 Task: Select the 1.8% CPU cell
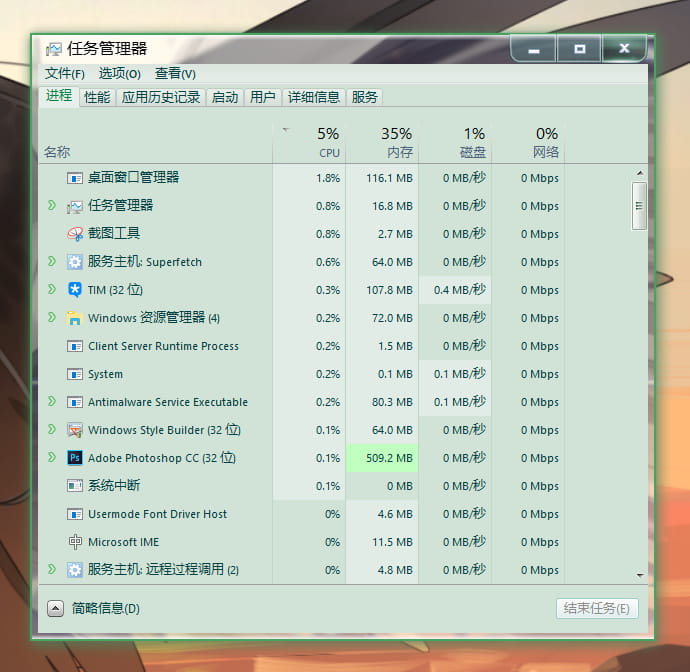309,178
